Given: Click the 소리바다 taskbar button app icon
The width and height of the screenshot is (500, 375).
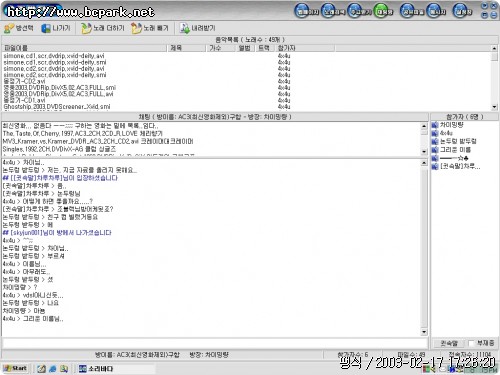Looking at the screenshot, I should [83, 369].
